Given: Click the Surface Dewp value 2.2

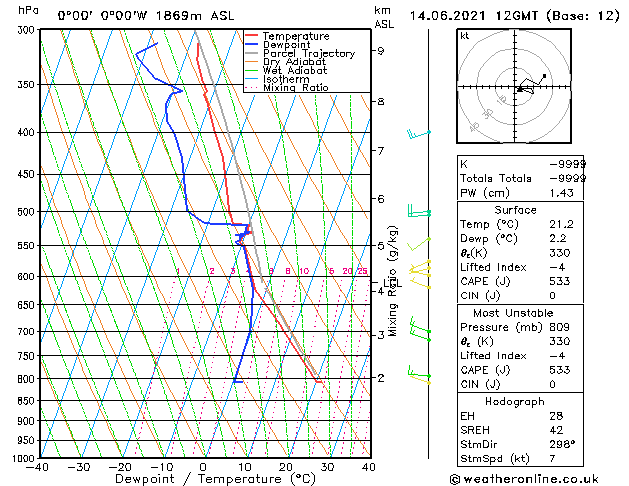Looking at the screenshot, I should tap(558, 239).
